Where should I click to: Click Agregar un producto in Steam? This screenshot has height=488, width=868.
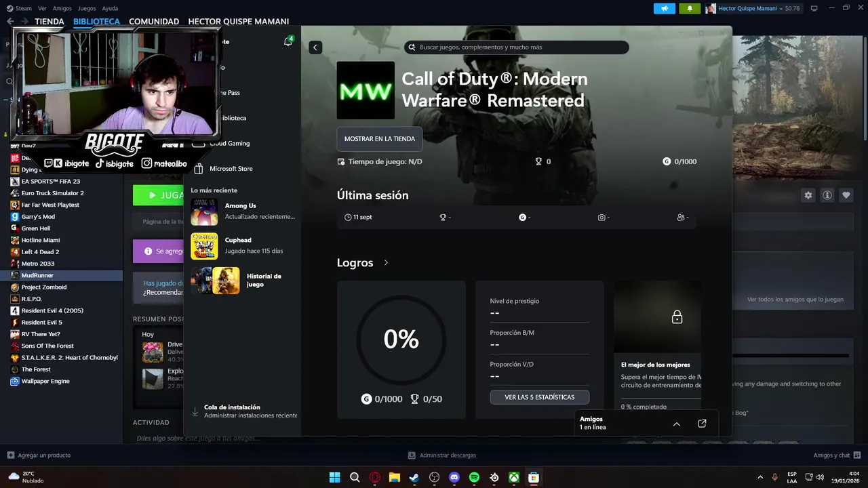coord(39,455)
